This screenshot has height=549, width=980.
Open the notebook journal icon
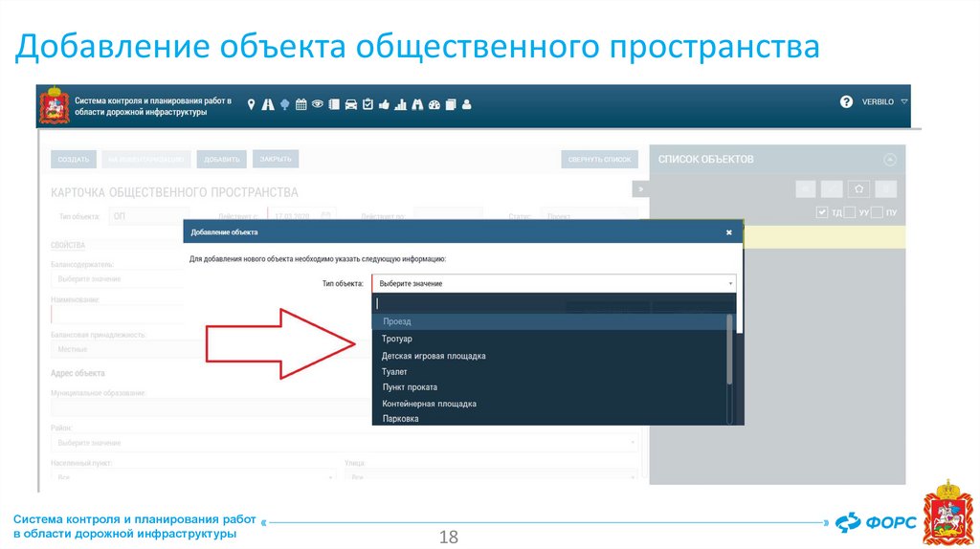pos(334,104)
